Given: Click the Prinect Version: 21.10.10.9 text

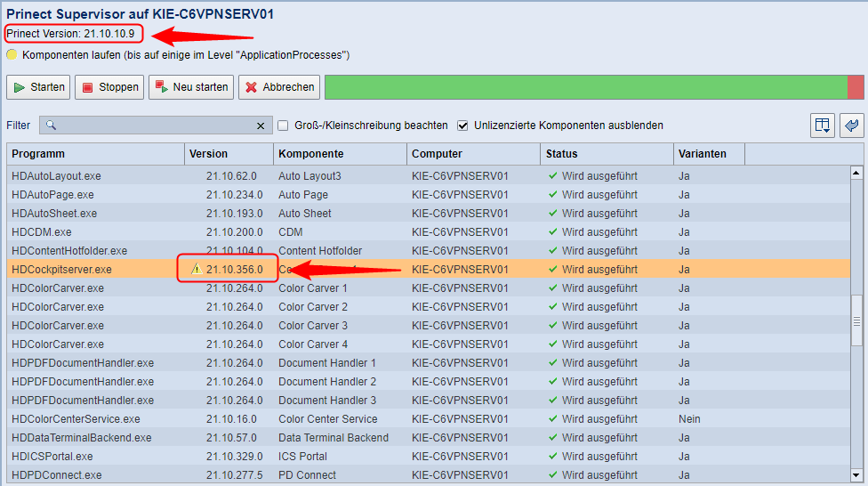Looking at the screenshot, I should 70,34.
